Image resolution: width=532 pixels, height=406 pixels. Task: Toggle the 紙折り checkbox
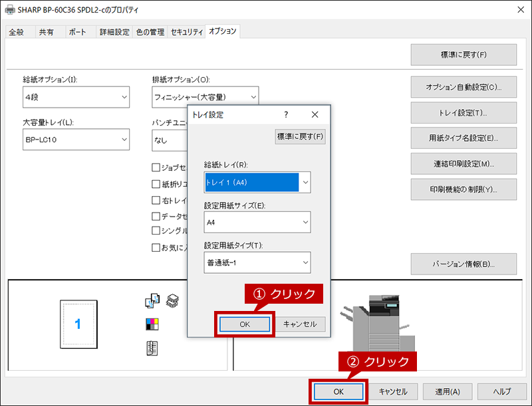pyautogui.click(x=156, y=184)
